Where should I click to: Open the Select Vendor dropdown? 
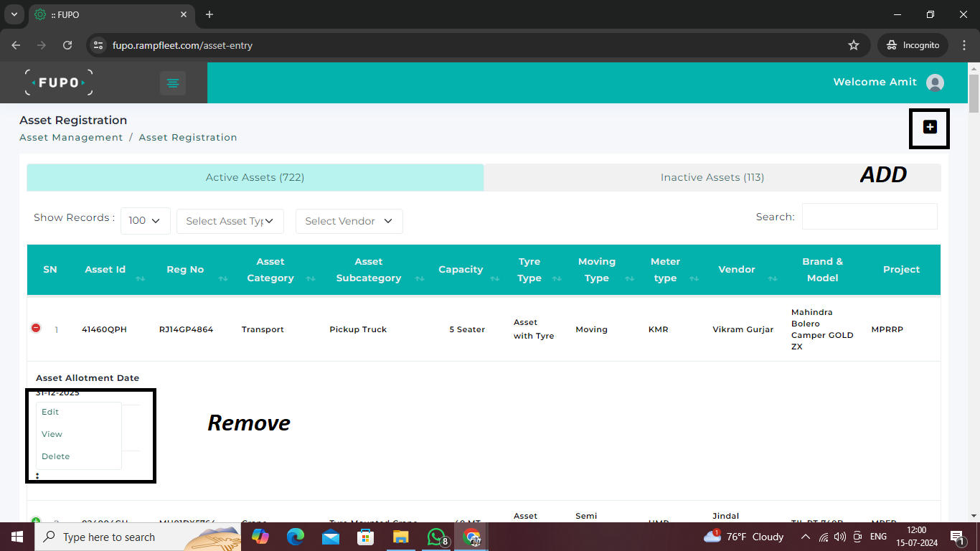349,221
